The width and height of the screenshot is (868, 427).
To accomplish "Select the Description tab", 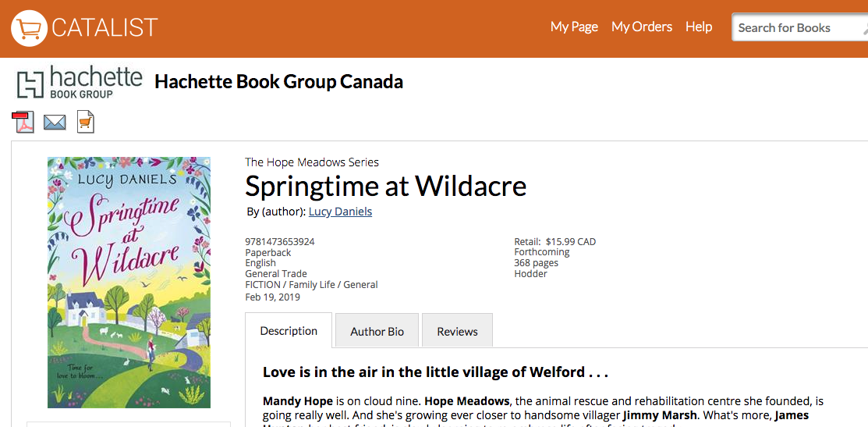I will [x=289, y=331].
